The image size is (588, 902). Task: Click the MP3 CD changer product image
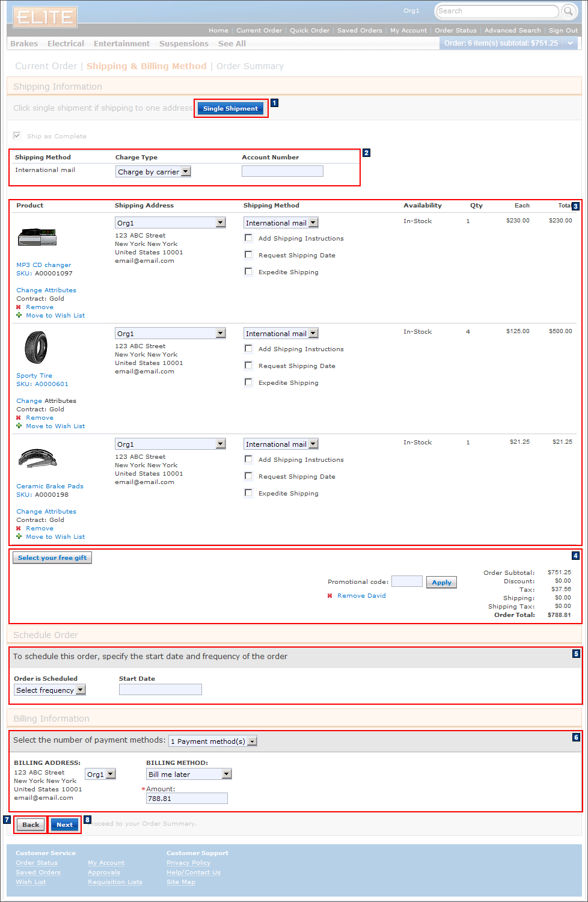(x=37, y=237)
